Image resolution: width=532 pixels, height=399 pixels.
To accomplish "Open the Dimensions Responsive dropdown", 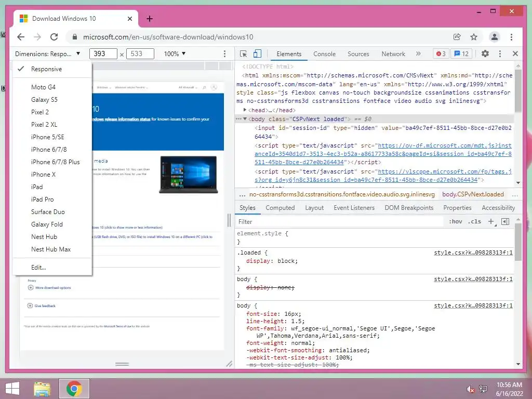I will point(47,54).
